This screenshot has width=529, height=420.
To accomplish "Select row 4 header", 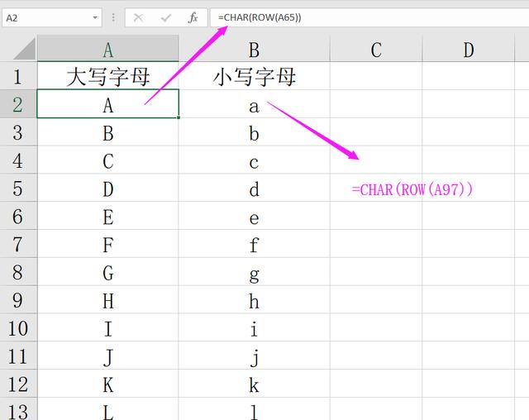I will [x=18, y=160].
